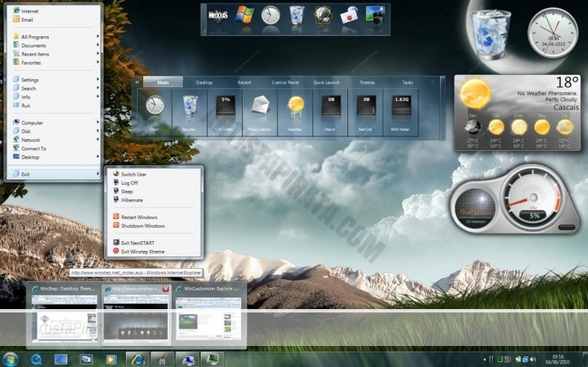Image resolution: width=588 pixels, height=367 pixels.
Task: Select Log Off in the Exit submenu
Action: [x=155, y=183]
